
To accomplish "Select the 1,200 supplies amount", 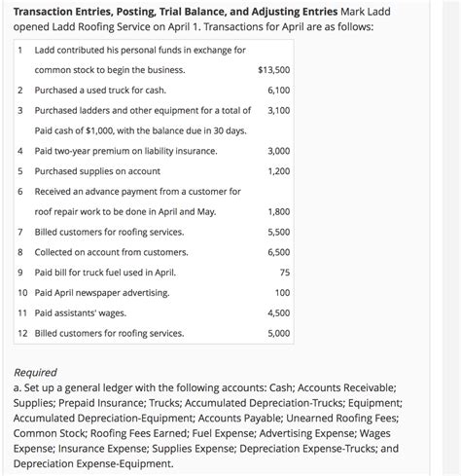I will point(279,171).
